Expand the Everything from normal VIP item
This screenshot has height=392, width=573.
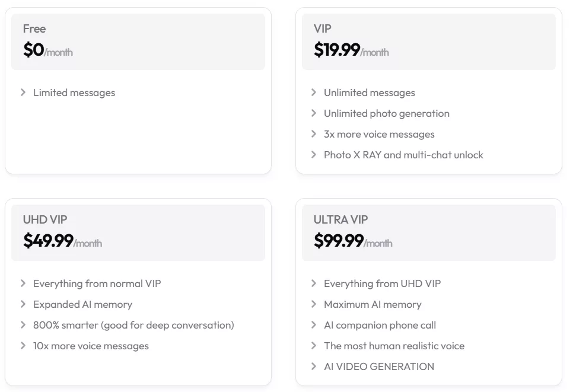coord(97,283)
